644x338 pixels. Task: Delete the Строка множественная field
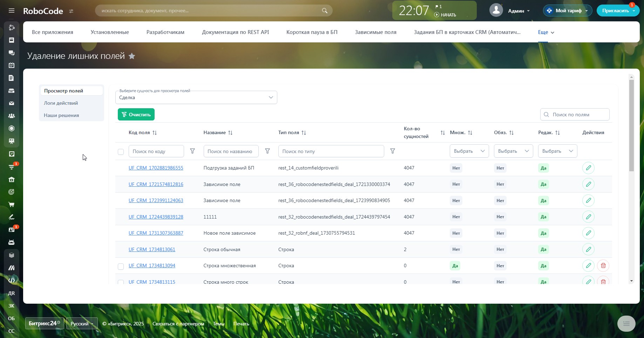tap(603, 265)
